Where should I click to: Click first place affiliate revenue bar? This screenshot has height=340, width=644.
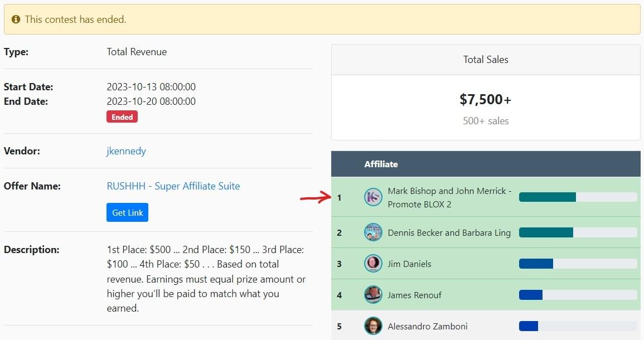pos(578,197)
